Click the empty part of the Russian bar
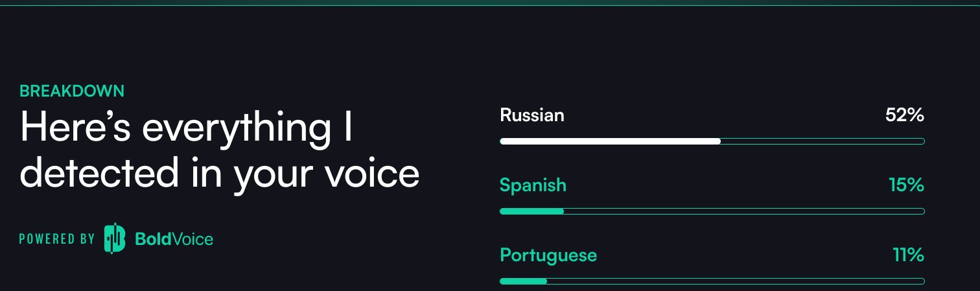 point(822,141)
